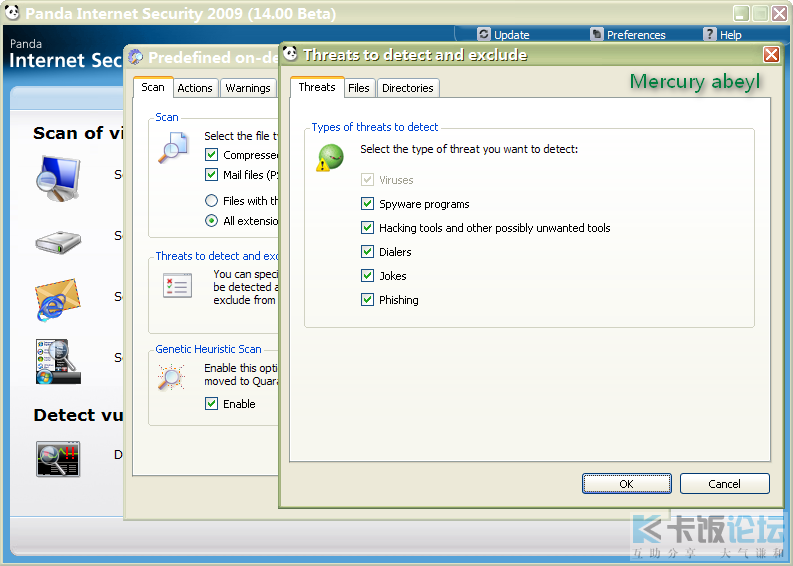Toggle Hacking tools and unwanted tools checkbox
This screenshot has height=566, width=793.
tap(368, 228)
